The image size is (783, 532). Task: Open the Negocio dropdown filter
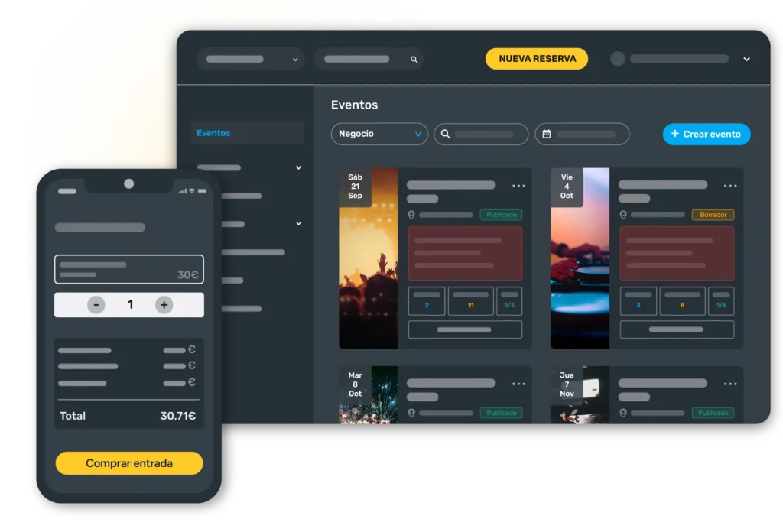tap(379, 135)
